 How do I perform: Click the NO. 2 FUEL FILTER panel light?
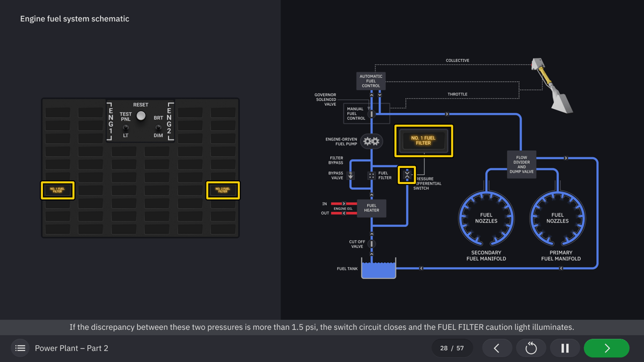[x=223, y=190]
